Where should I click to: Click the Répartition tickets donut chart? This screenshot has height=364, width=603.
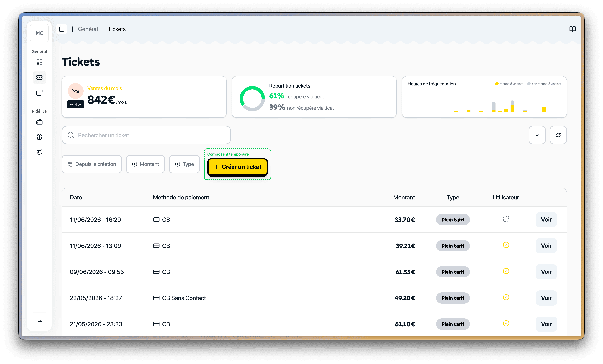pyautogui.click(x=252, y=99)
